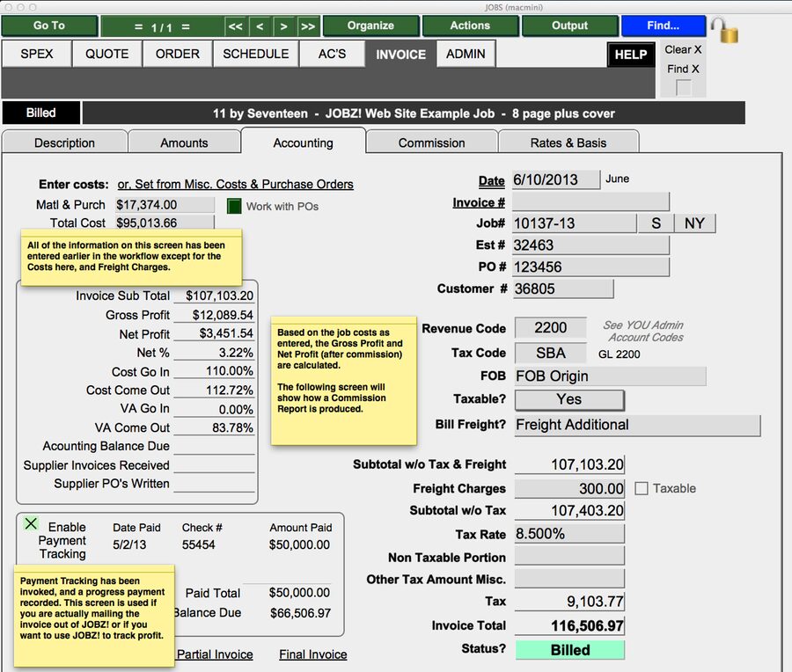Go to the last record using >> icon
The image size is (792, 672).
tap(306, 26)
